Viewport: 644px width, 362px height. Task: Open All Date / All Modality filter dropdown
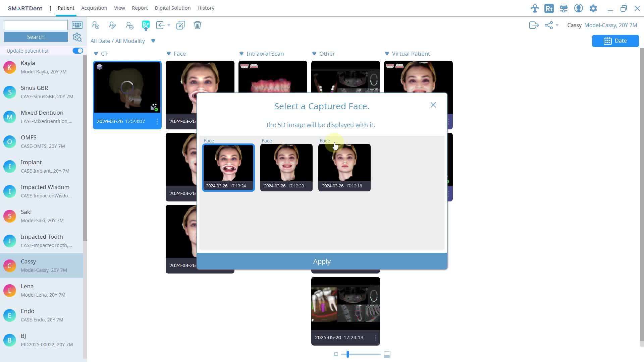(x=153, y=41)
